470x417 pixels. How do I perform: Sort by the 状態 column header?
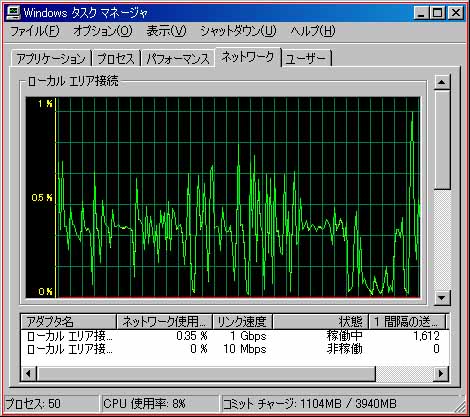click(x=320, y=322)
